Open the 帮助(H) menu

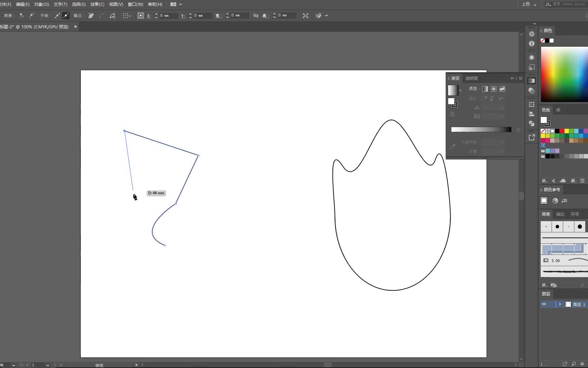[x=155, y=4]
